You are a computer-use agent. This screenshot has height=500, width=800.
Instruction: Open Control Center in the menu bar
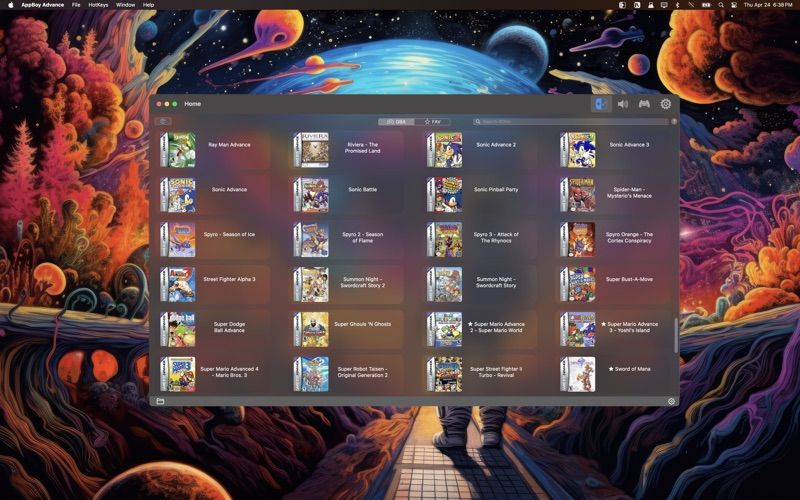(734, 5)
